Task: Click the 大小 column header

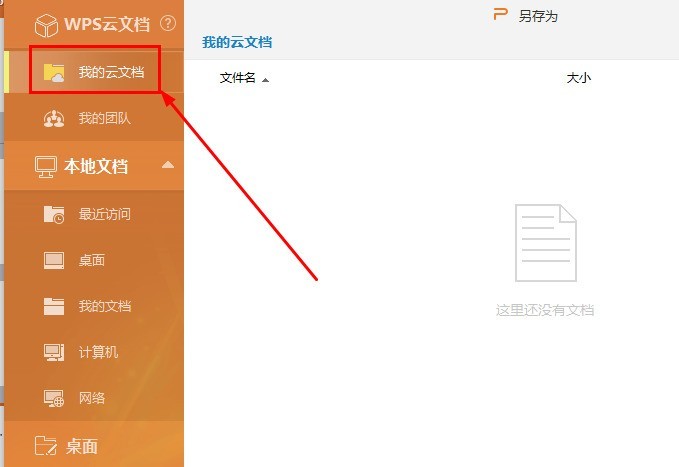Action: coord(579,78)
